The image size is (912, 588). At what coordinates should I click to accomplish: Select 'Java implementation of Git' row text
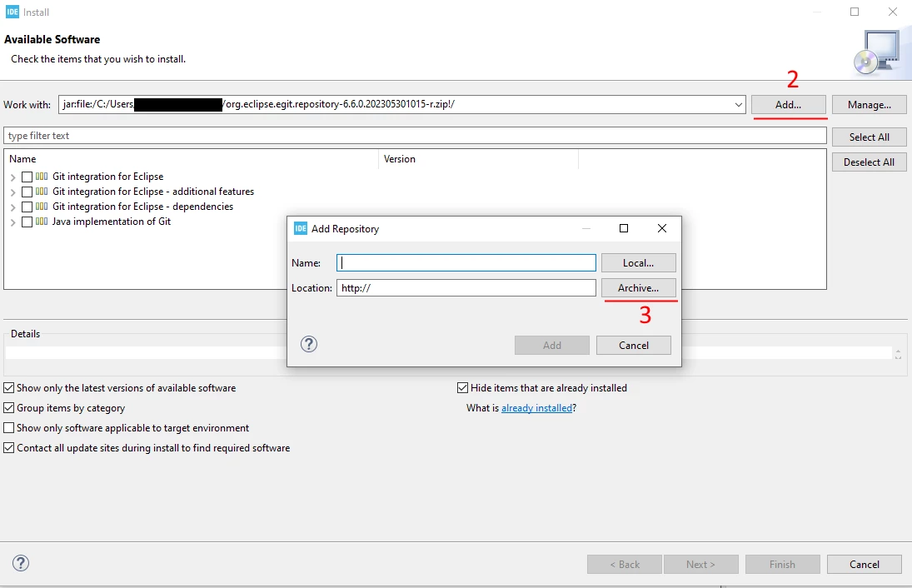(x=111, y=222)
